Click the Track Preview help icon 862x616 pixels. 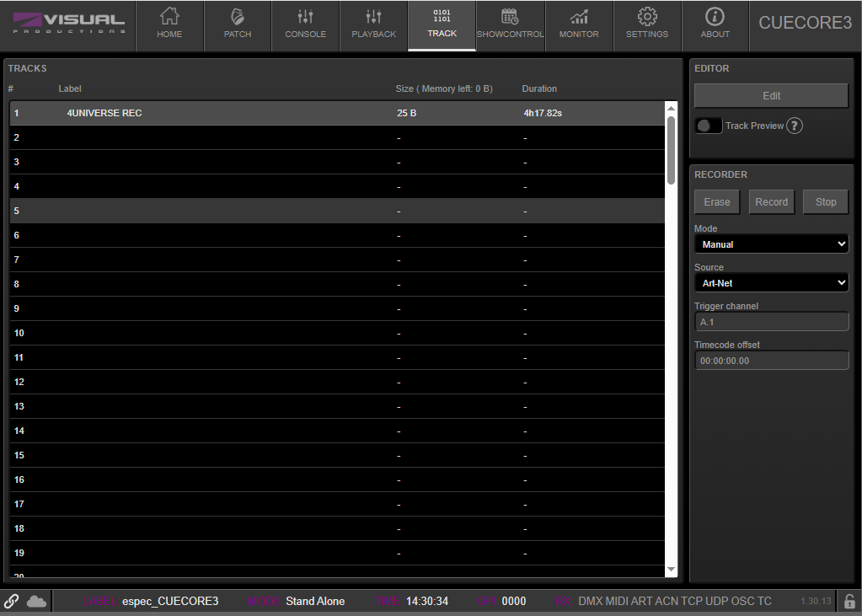tap(795, 126)
